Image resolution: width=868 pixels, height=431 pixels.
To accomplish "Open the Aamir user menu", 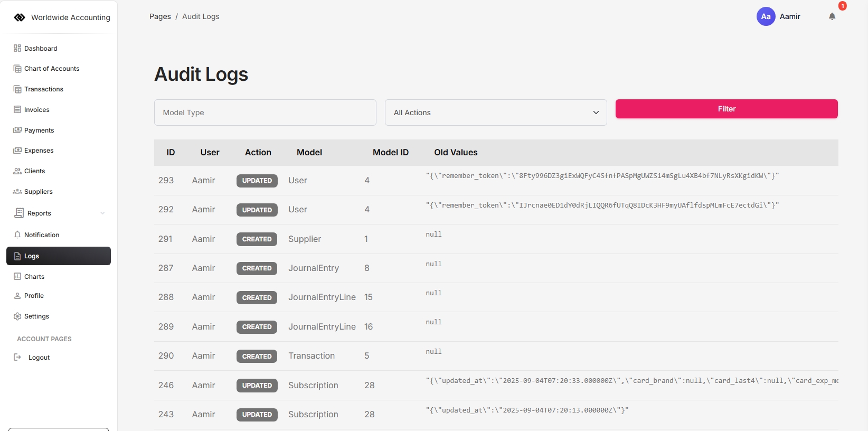I will tap(790, 16).
